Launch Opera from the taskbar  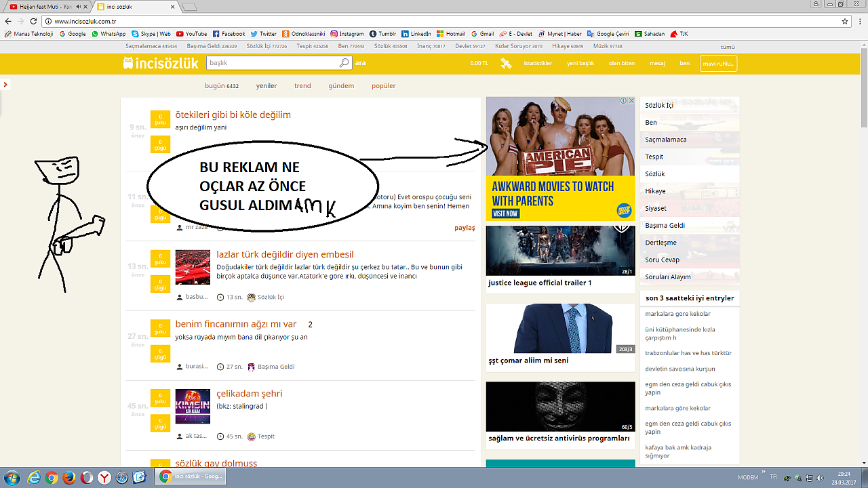click(87, 477)
